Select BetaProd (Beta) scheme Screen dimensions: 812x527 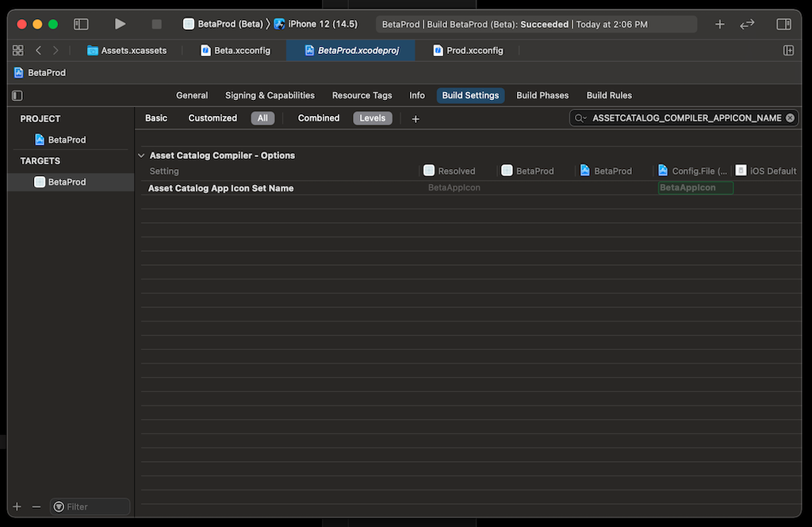[x=224, y=24]
